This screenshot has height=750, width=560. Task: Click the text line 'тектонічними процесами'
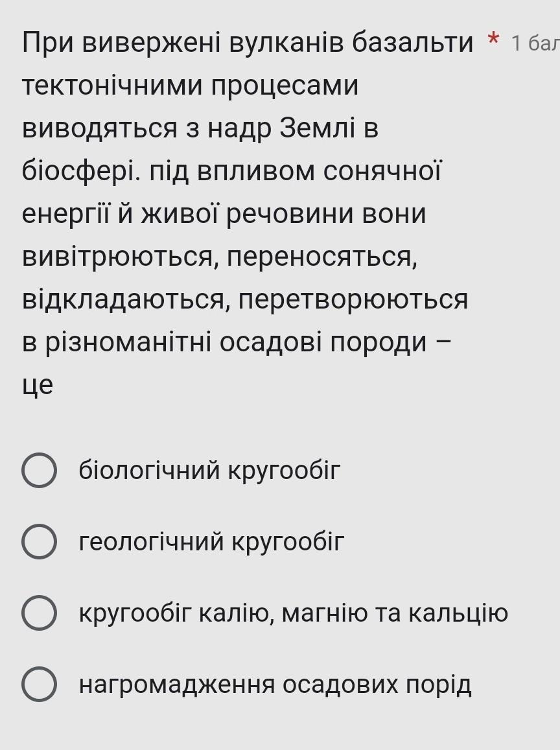pyautogui.click(x=191, y=86)
